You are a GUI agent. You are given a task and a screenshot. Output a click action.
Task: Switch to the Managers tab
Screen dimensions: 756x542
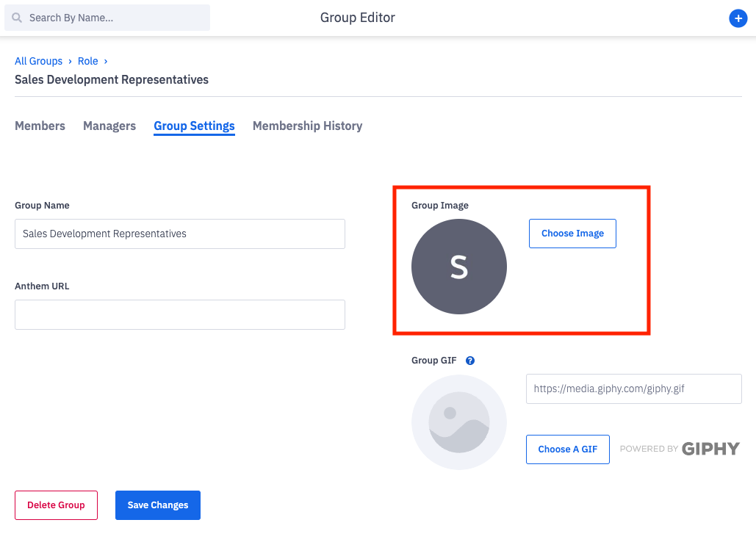coord(109,126)
